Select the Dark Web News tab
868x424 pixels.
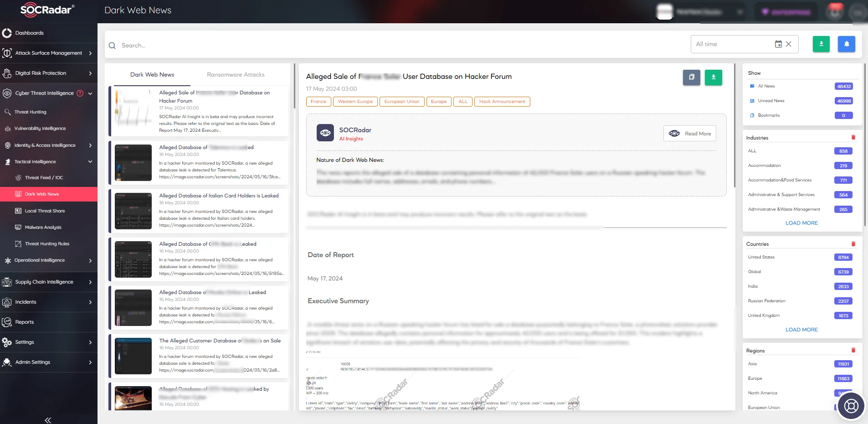[x=152, y=75]
